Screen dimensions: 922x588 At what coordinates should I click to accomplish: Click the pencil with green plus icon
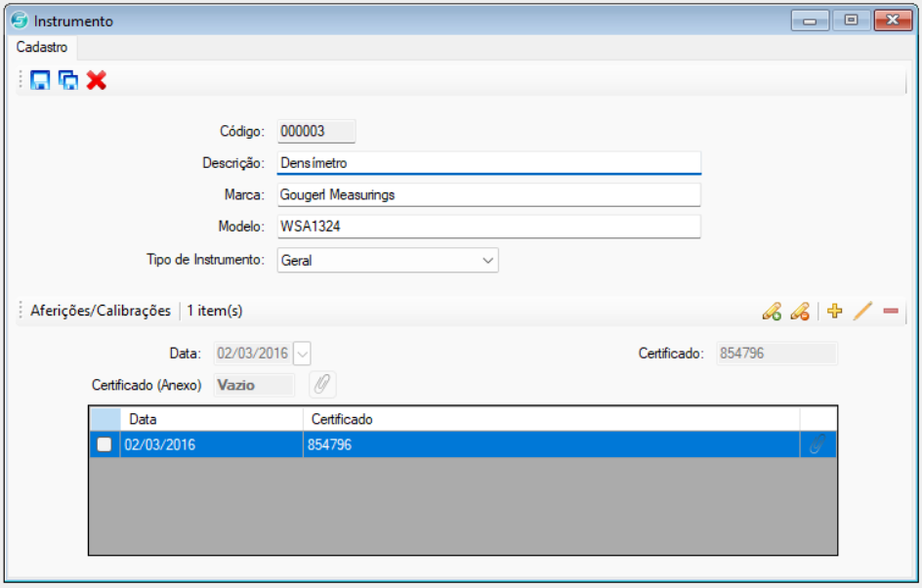coord(772,312)
